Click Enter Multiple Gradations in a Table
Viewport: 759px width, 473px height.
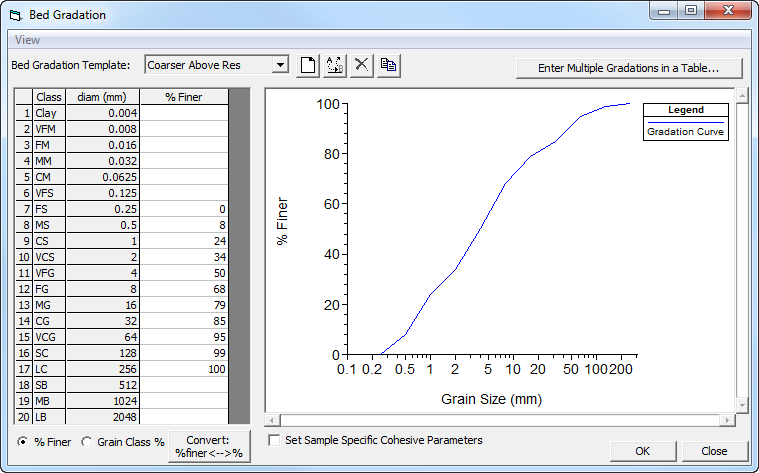(629, 68)
